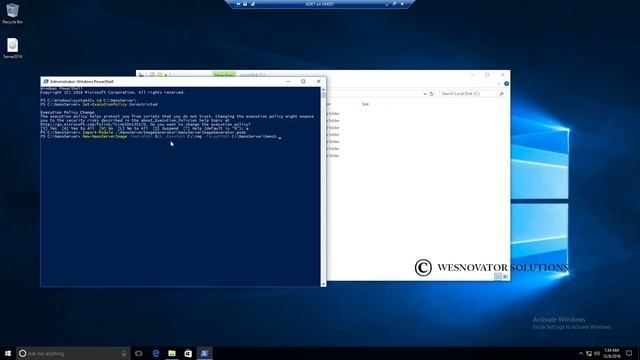Show hidden system tray icons

[581, 353]
